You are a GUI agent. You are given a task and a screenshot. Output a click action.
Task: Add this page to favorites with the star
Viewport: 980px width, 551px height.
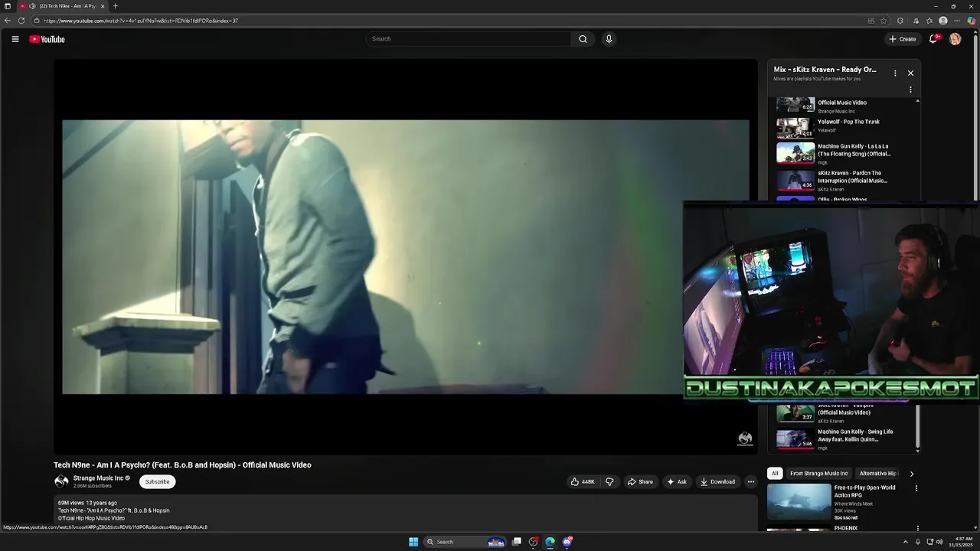click(884, 21)
